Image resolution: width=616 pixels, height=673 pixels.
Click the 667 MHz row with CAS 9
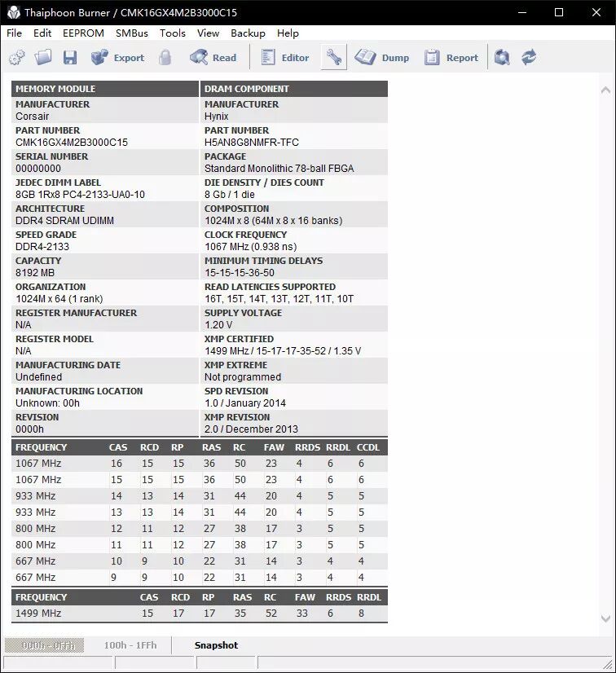(x=200, y=578)
